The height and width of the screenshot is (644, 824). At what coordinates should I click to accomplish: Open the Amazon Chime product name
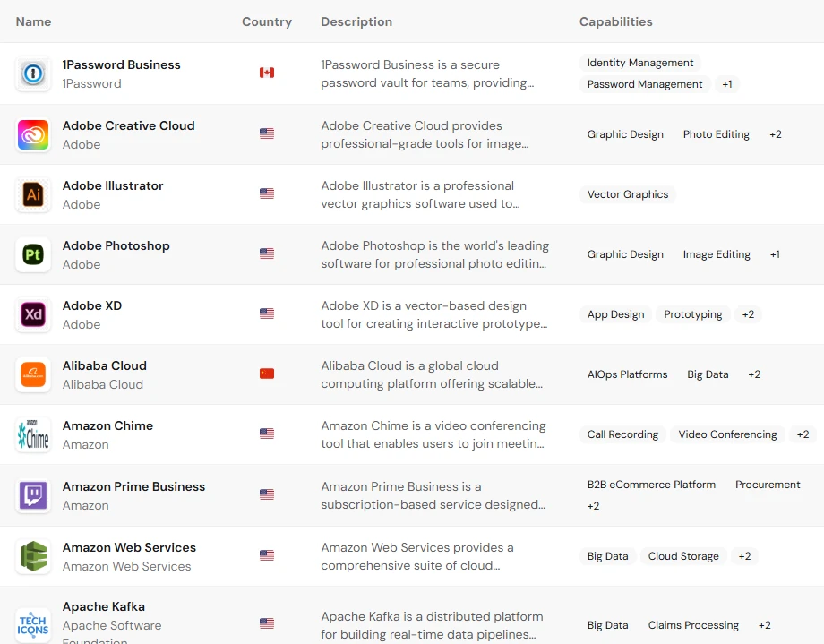click(107, 425)
